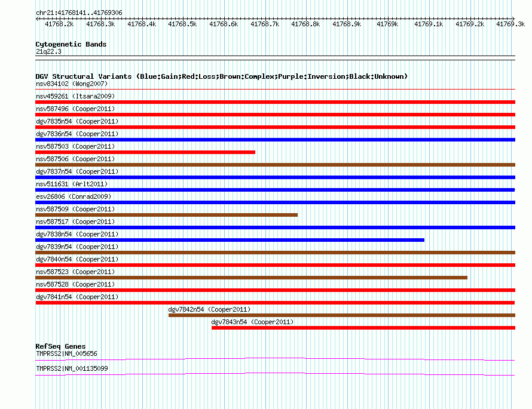The height and width of the screenshot is (409, 532).
Task: Select the brown complex bar for nsv587506
Action: (x=275, y=165)
